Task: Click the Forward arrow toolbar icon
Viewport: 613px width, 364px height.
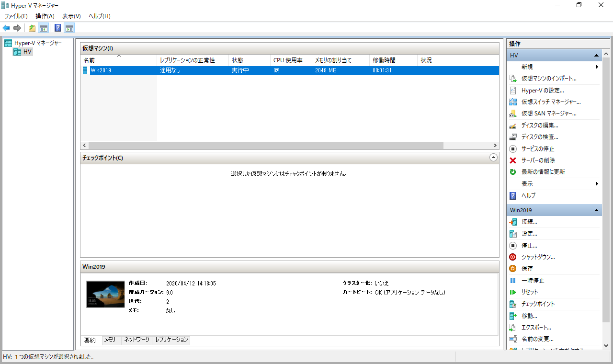Action: click(17, 28)
